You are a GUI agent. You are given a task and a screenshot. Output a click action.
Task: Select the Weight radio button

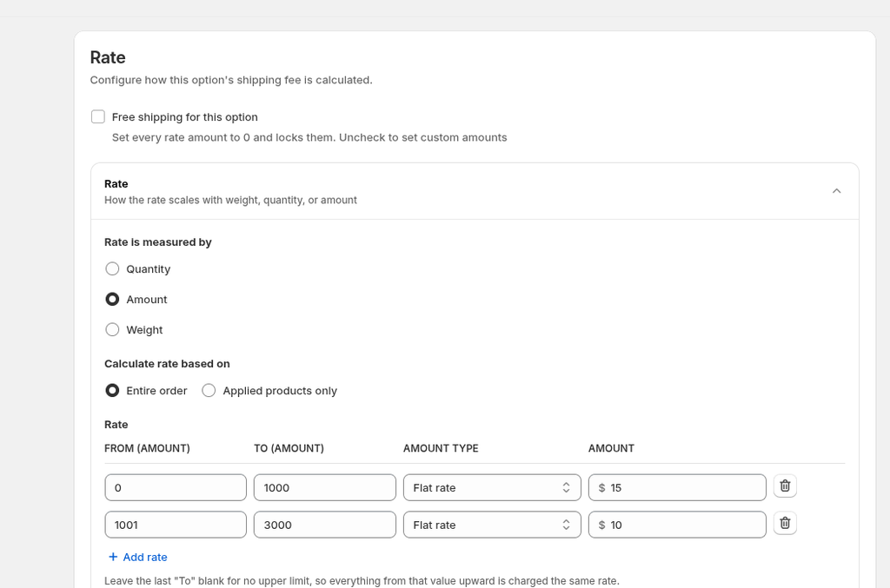click(112, 329)
